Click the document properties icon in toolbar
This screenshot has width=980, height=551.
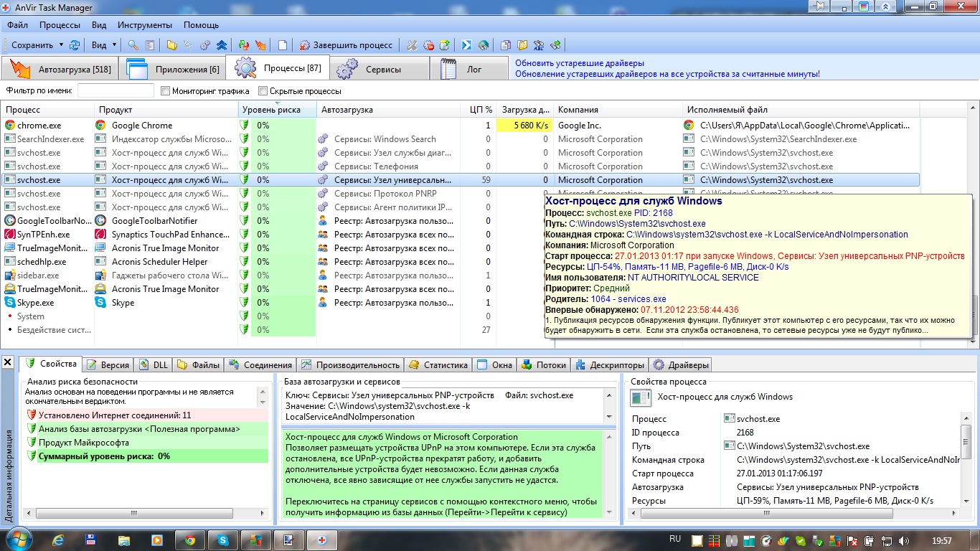[150, 45]
